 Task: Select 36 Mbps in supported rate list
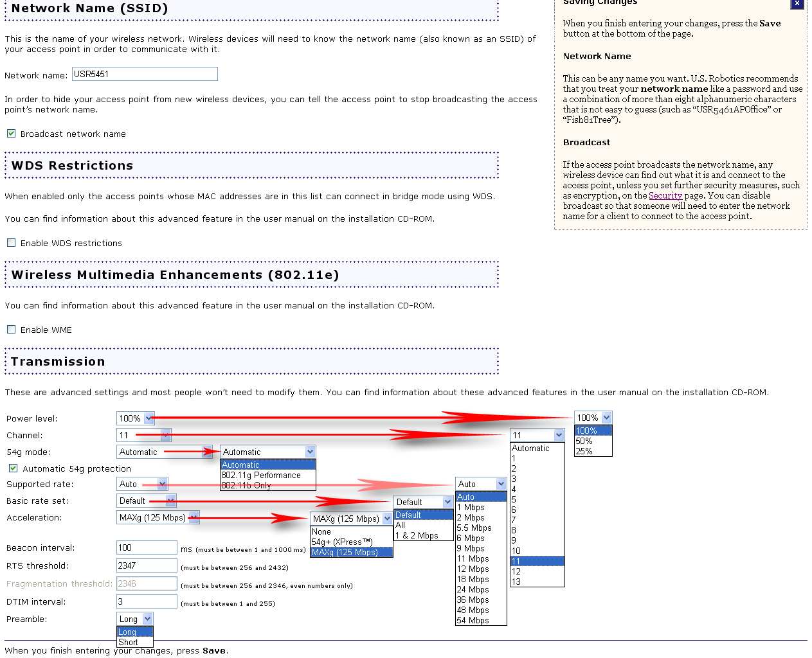481,600
